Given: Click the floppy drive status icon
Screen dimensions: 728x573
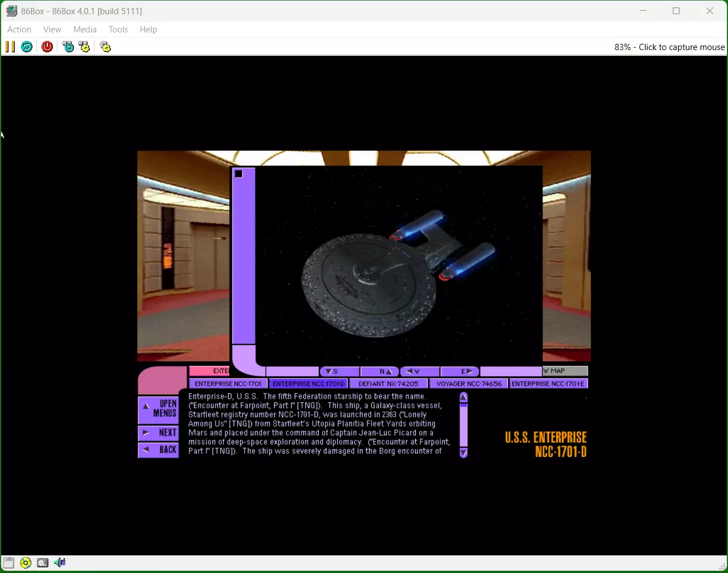Looking at the screenshot, I should (x=9, y=563).
